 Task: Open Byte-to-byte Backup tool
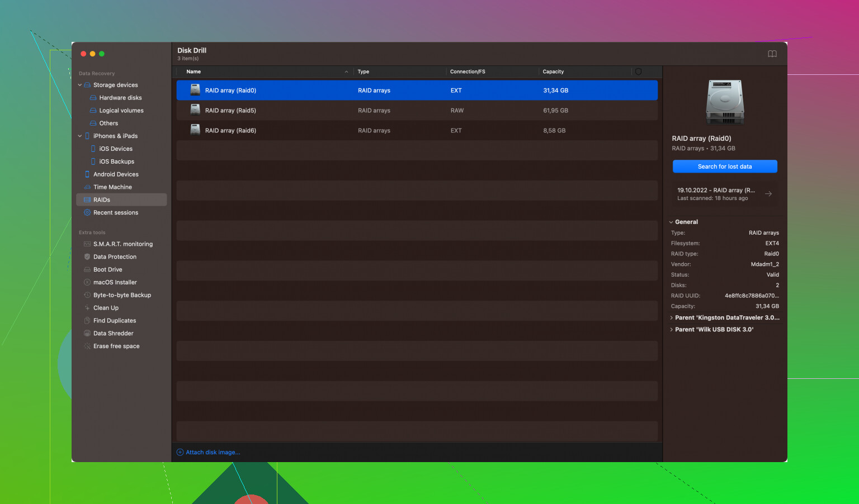[x=122, y=295]
